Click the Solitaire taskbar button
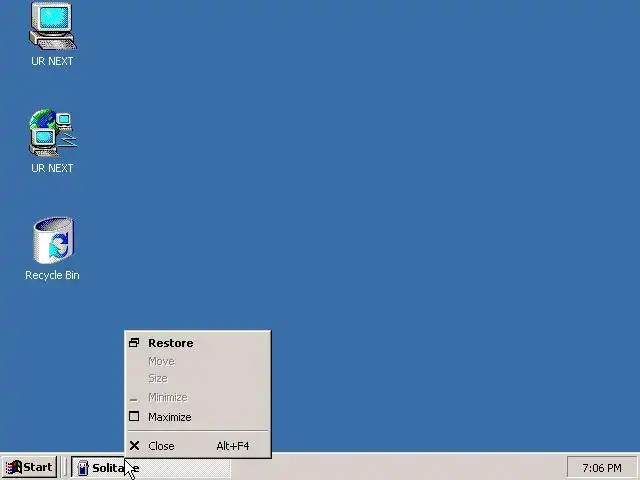The width and height of the screenshot is (640, 480). pos(151,467)
